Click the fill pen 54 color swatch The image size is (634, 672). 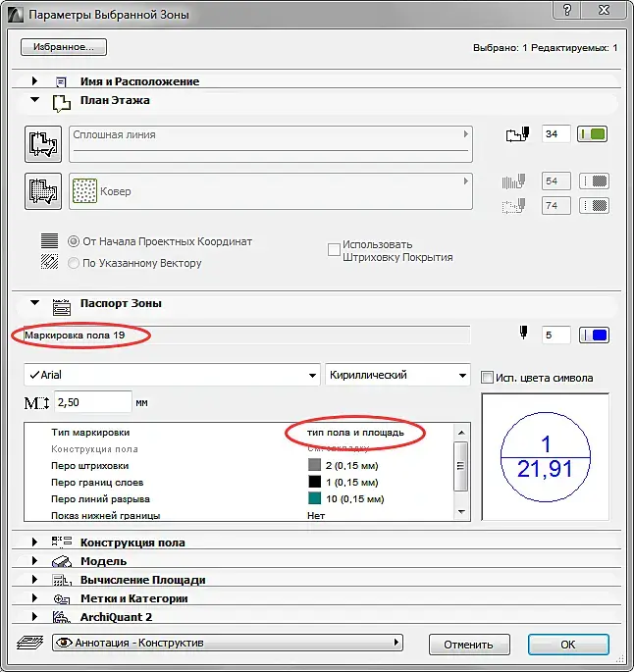pos(594,181)
